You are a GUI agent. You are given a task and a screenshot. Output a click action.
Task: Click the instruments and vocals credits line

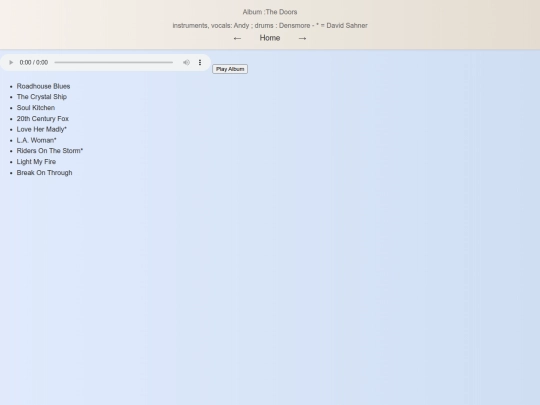click(270, 25)
